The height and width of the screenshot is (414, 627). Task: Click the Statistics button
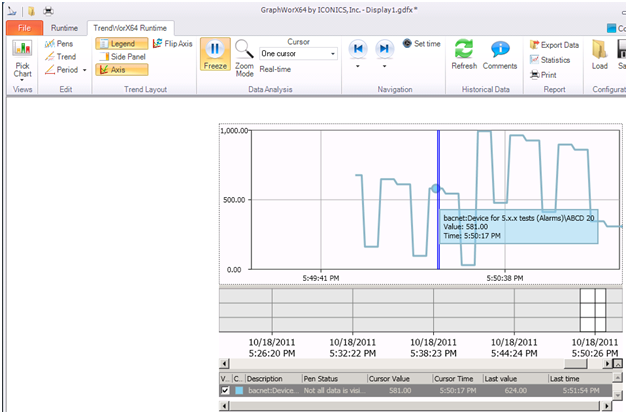point(549,60)
